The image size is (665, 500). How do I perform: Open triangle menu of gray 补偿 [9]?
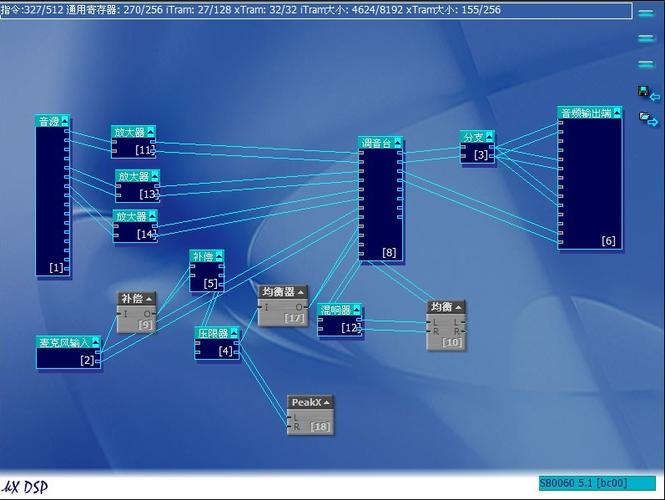point(149,299)
